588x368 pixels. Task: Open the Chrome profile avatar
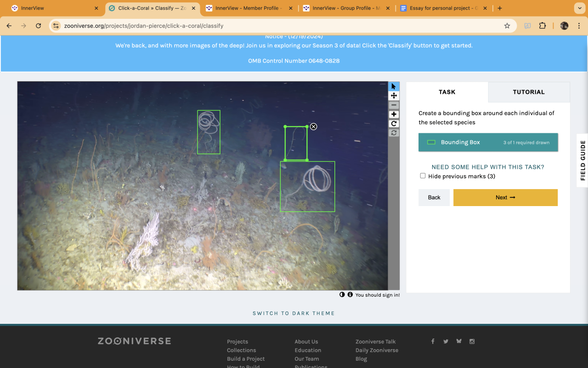click(564, 26)
